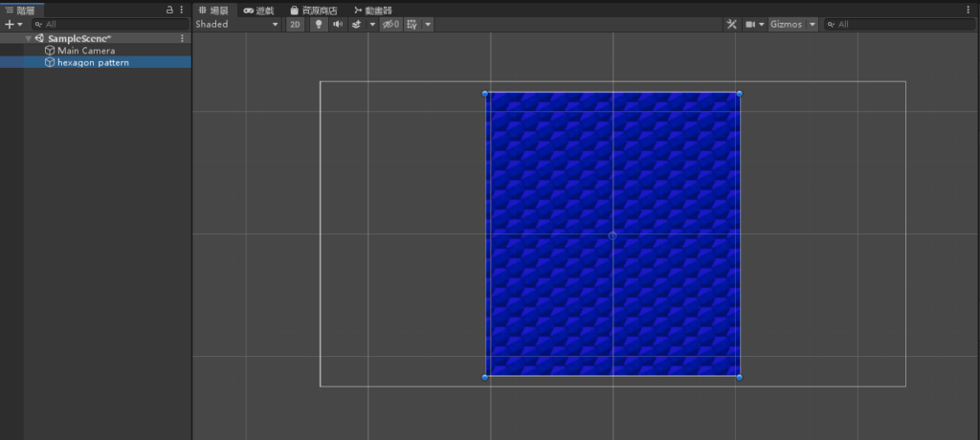Switch to the Game (遊戲) tab

(261, 10)
